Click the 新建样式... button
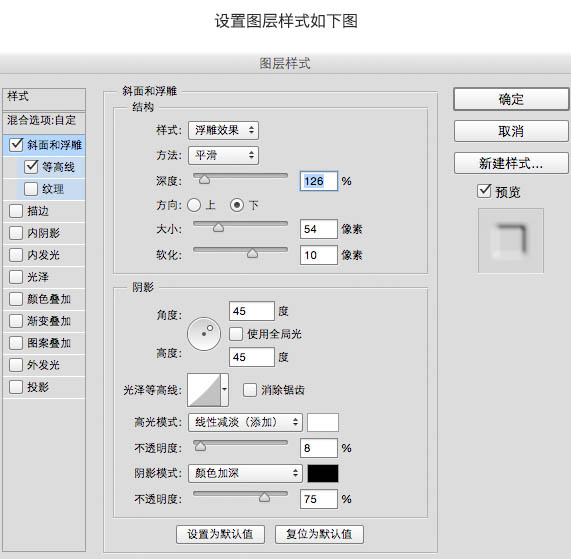 tap(511, 163)
